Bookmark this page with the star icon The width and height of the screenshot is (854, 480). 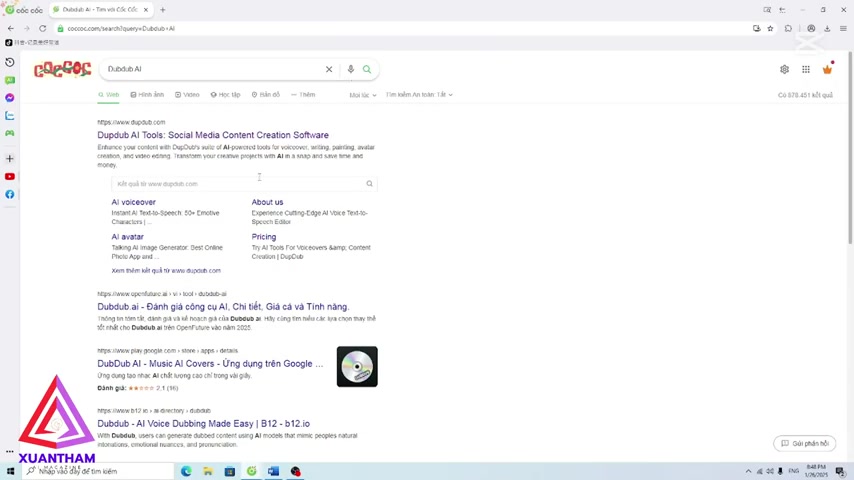pos(770,28)
